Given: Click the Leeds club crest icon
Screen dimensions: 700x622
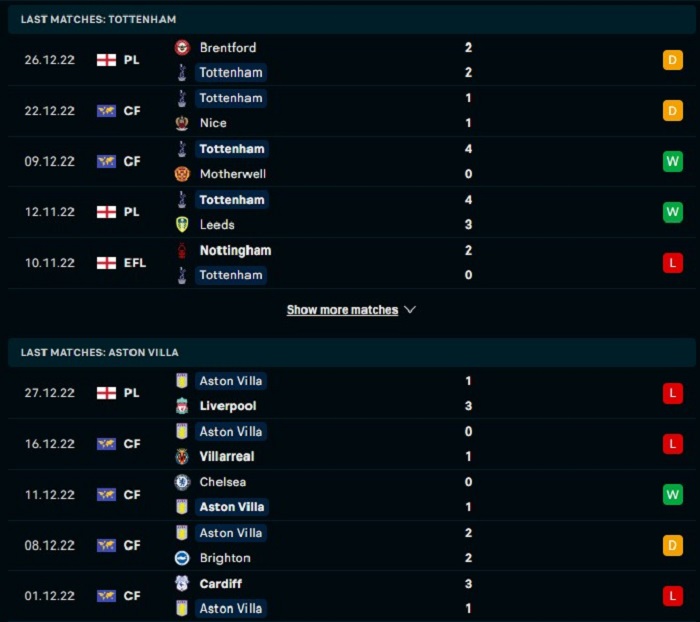Looking at the screenshot, I should pyautogui.click(x=182, y=224).
